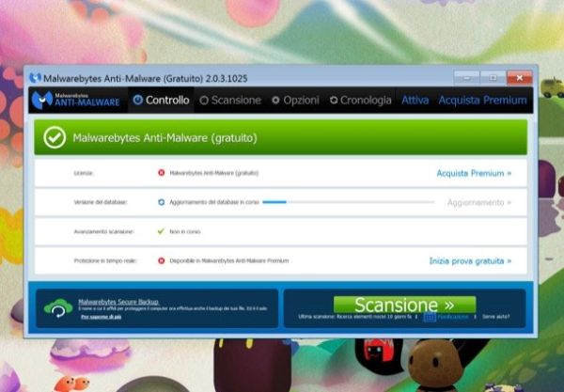Viewport: 564px width, 392px height.
Task: Click the title bar Malwarebytes app icon
Action: click(36, 78)
